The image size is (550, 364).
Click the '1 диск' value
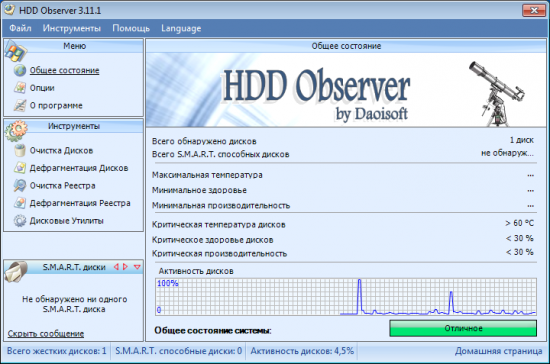click(522, 140)
